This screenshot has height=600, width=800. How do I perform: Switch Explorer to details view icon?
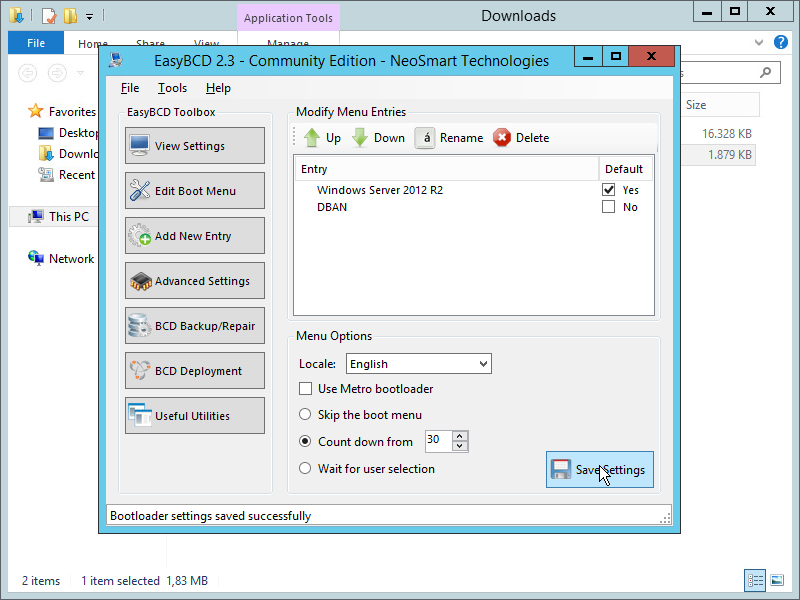pyautogui.click(x=755, y=580)
